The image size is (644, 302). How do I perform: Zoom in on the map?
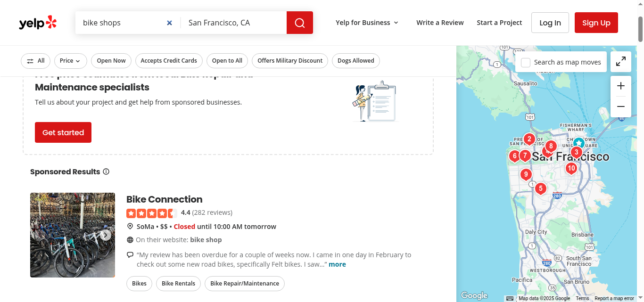tap(621, 86)
